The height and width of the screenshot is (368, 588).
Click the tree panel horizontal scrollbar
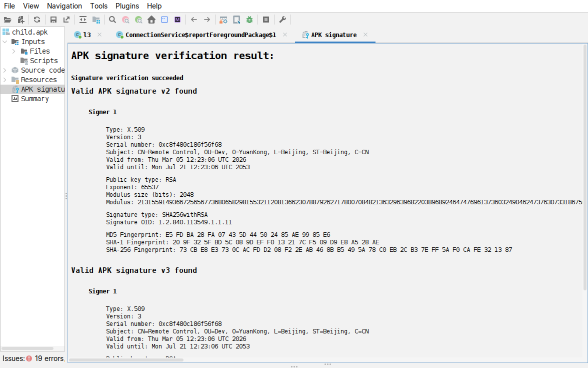point(27,348)
